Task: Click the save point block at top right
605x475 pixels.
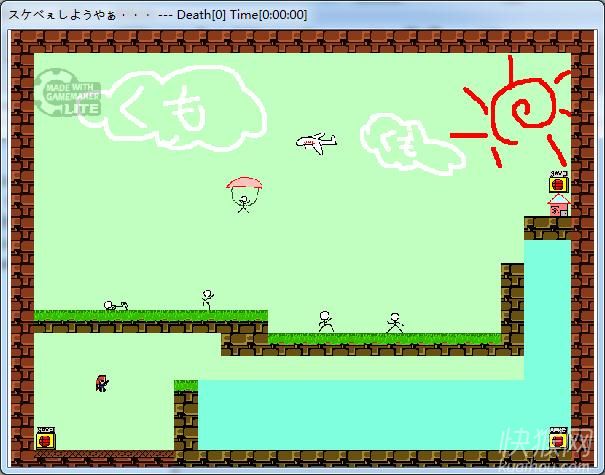Action: [558, 183]
